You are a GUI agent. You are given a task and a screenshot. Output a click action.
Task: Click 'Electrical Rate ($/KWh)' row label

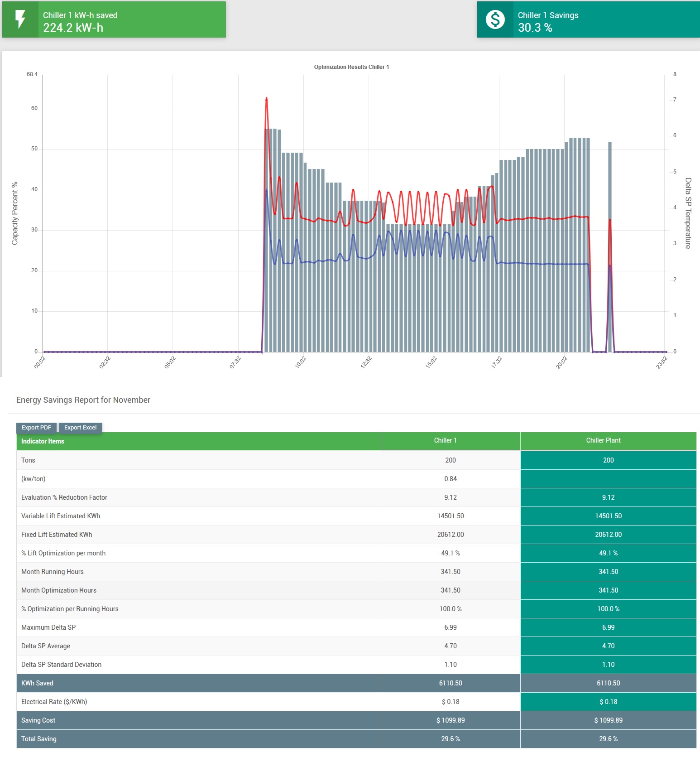pyautogui.click(x=54, y=702)
